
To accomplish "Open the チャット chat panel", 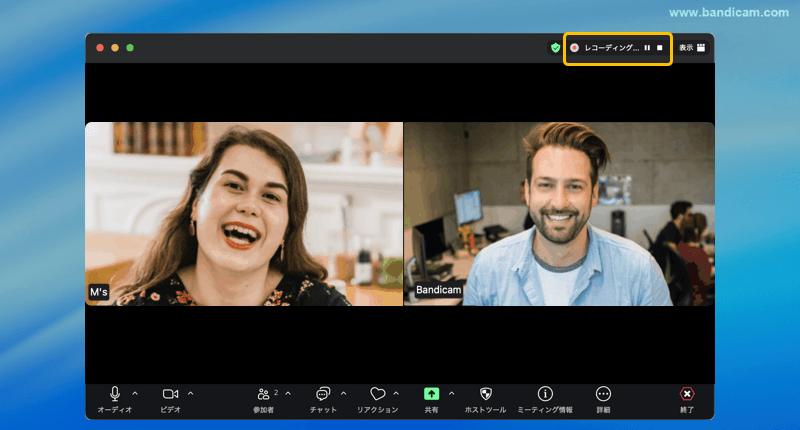I will pos(323,394).
